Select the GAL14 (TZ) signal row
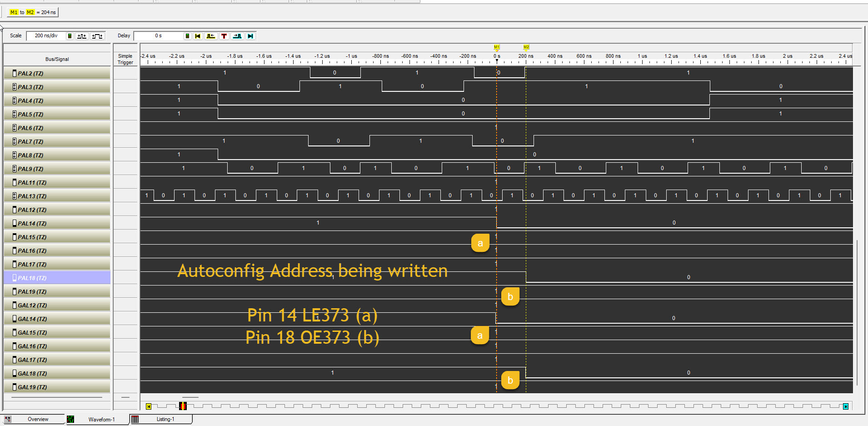868x426 pixels. point(57,319)
